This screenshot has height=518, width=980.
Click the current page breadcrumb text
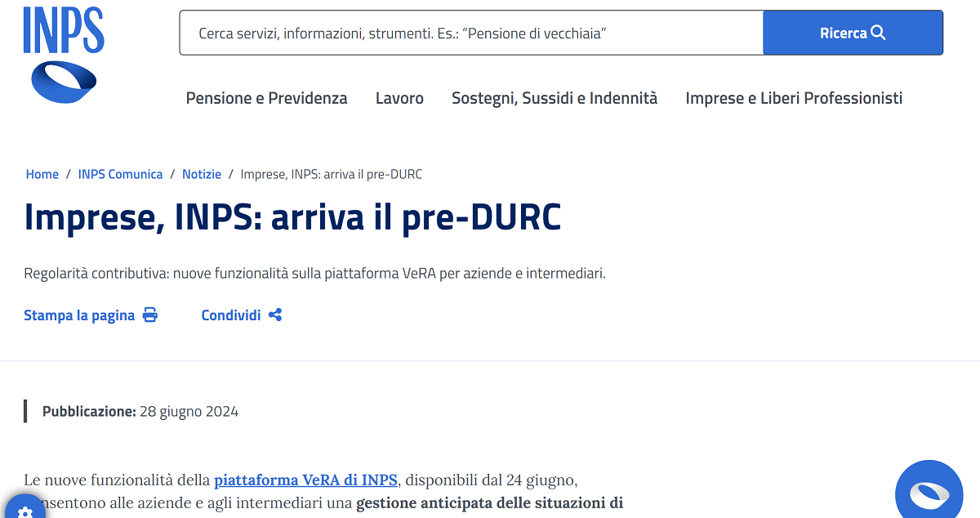331,174
